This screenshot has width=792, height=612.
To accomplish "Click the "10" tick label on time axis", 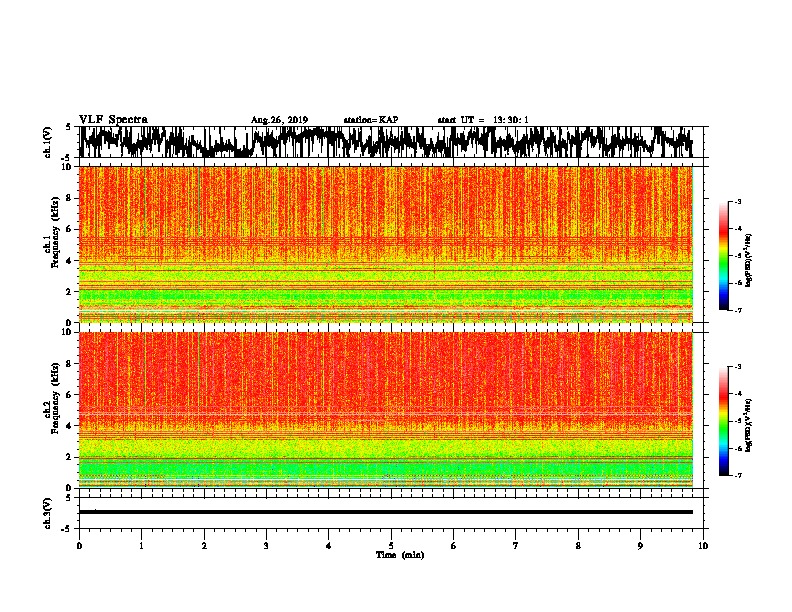I will coord(703,546).
